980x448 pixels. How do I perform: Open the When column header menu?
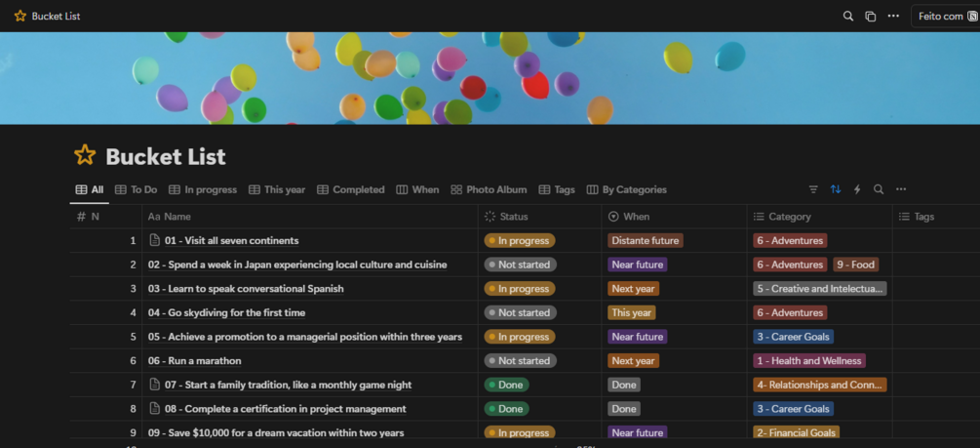coord(636,217)
